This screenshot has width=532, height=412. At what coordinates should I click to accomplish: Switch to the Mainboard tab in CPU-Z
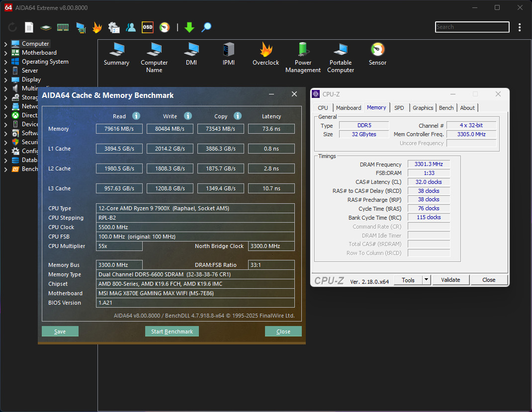(x=349, y=108)
